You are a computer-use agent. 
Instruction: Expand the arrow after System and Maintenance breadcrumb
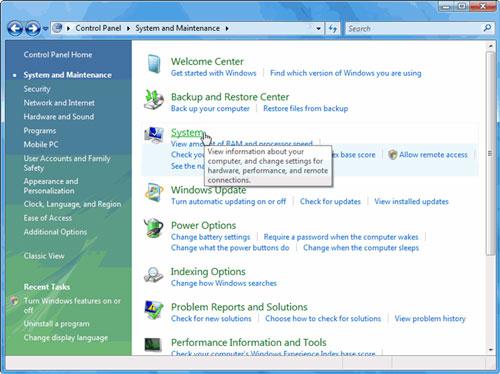227,29
